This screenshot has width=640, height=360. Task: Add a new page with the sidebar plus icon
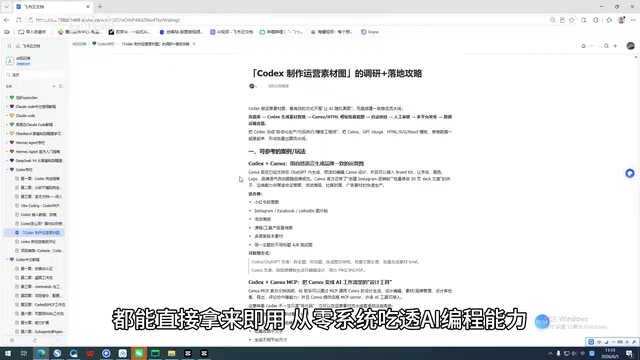[x=54, y=87]
